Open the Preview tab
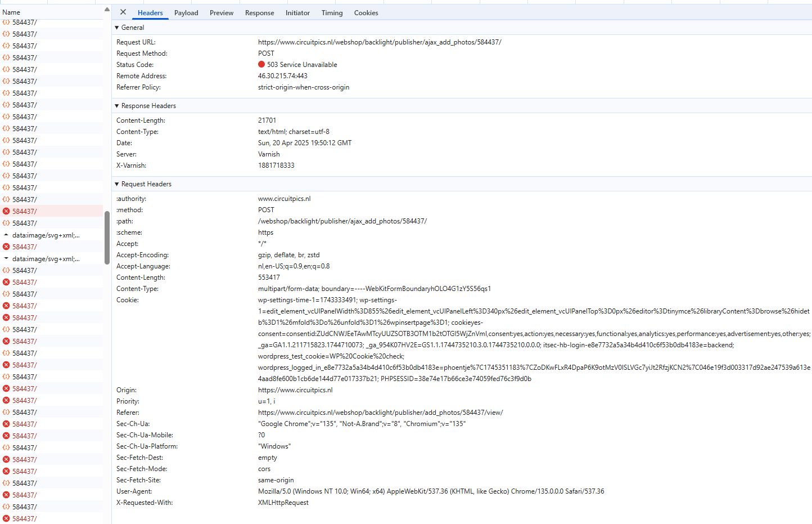This screenshot has height=524, width=812. [x=222, y=13]
